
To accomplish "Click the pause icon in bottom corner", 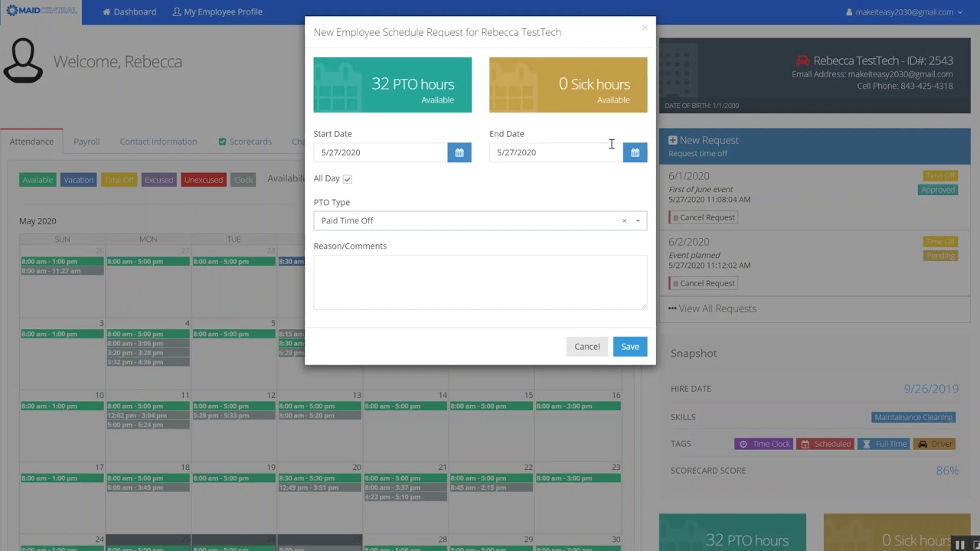I will pos(959,545).
